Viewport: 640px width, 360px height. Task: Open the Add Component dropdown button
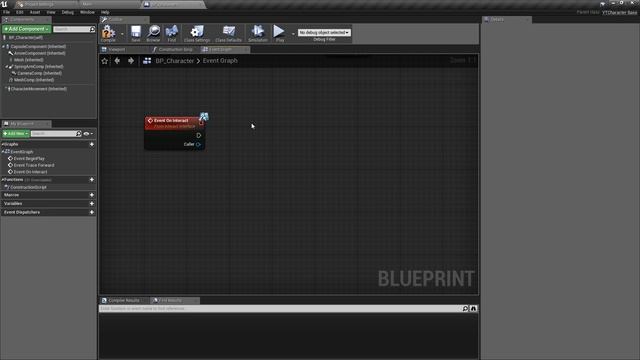[27, 29]
